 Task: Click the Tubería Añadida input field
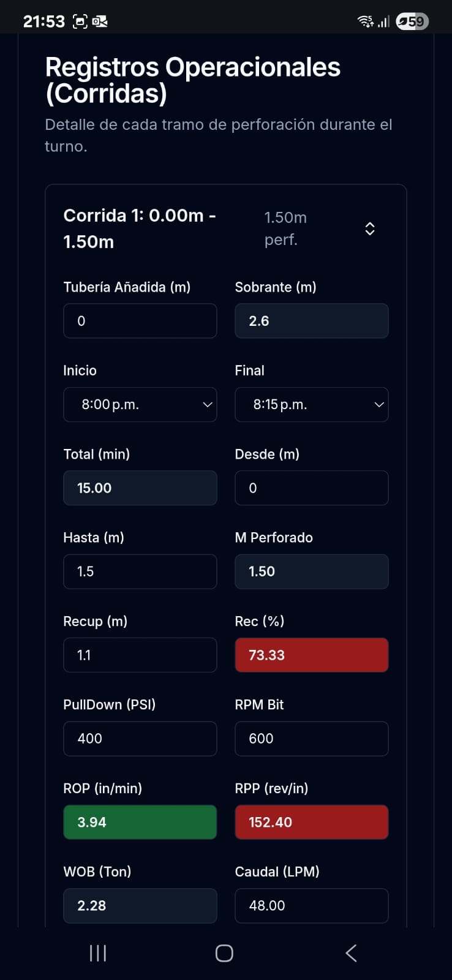(x=140, y=321)
